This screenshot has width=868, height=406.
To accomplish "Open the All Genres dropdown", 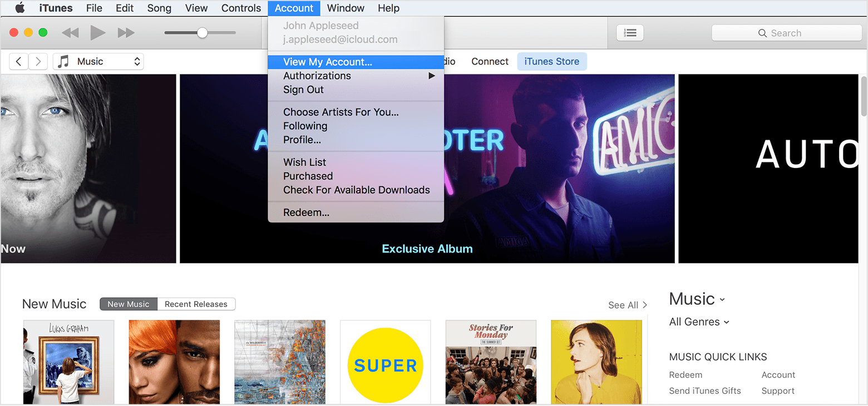I will pyautogui.click(x=699, y=322).
